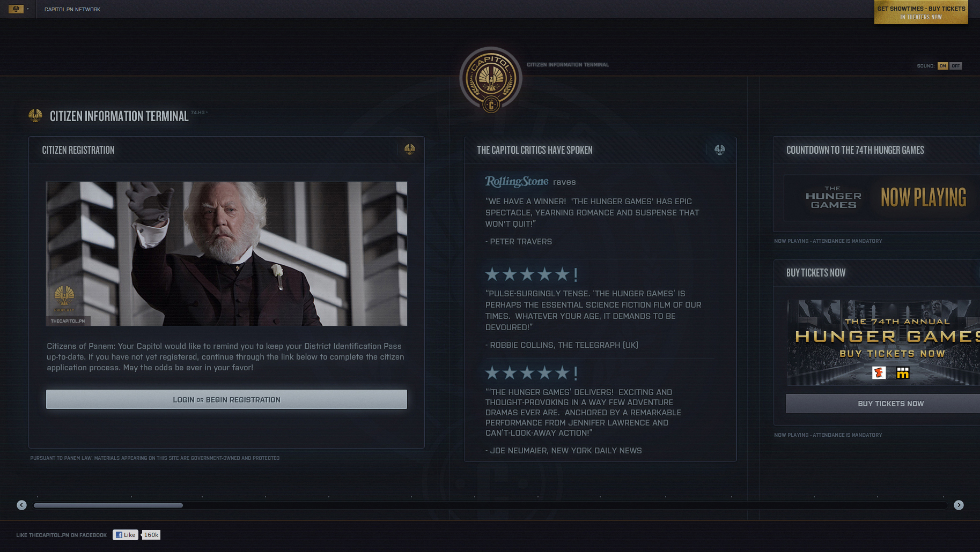Viewport: 980px width, 552px height.
Task: Click the THECAPITOL.PN label on the image
Action: (68, 321)
